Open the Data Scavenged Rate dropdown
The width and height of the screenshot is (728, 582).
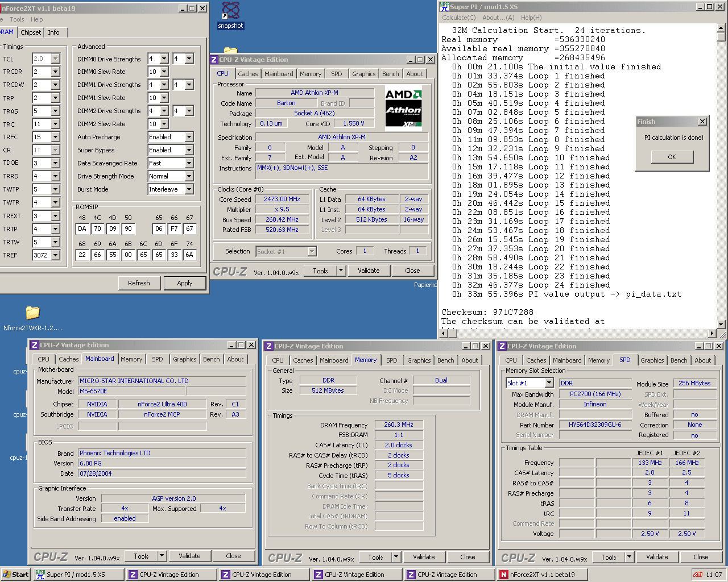pos(189,163)
